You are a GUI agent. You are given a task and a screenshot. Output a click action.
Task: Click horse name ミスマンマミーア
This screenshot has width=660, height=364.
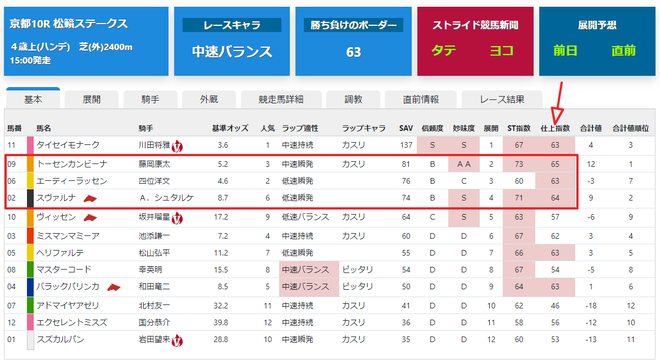[68, 236]
